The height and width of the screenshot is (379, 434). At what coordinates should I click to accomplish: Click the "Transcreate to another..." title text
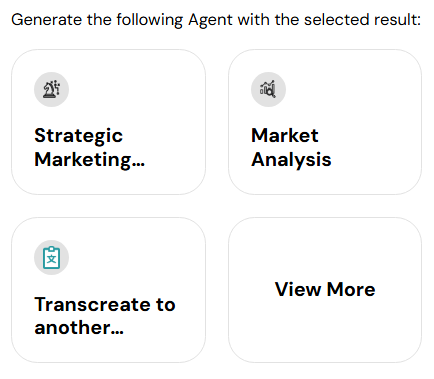(105, 316)
